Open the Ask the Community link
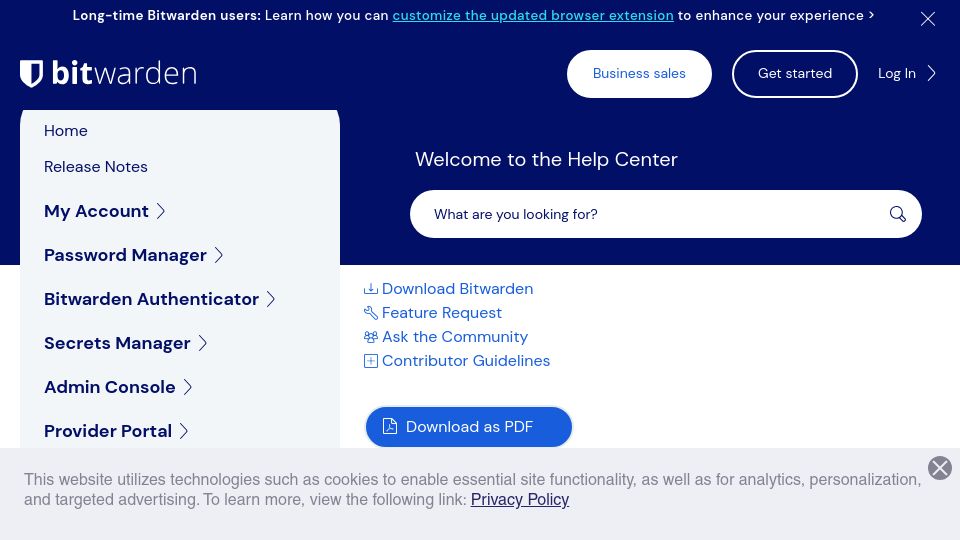Image resolution: width=960 pixels, height=540 pixels. (x=454, y=337)
